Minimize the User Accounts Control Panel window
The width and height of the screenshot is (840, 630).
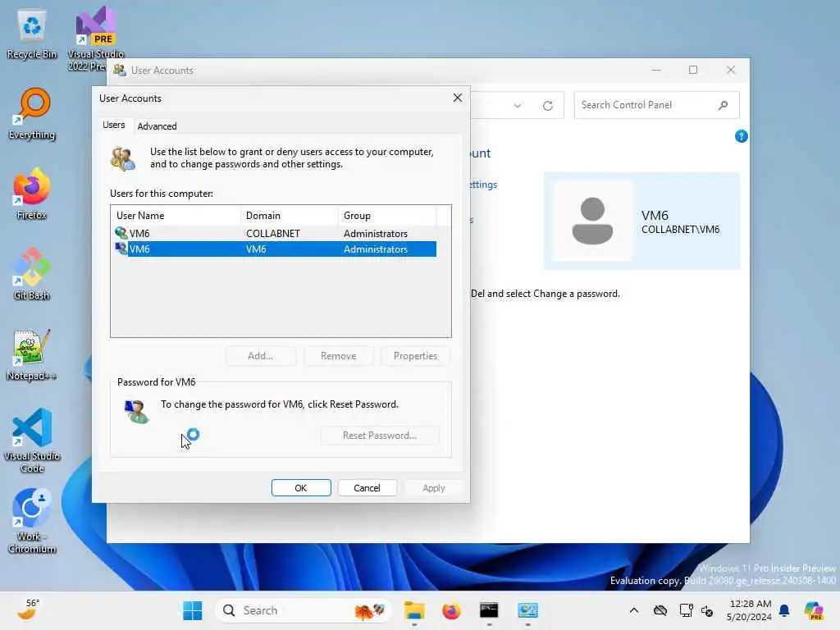point(655,71)
